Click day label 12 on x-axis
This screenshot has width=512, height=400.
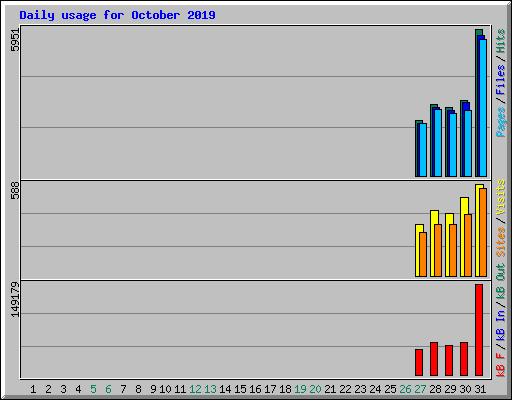[x=195, y=389]
